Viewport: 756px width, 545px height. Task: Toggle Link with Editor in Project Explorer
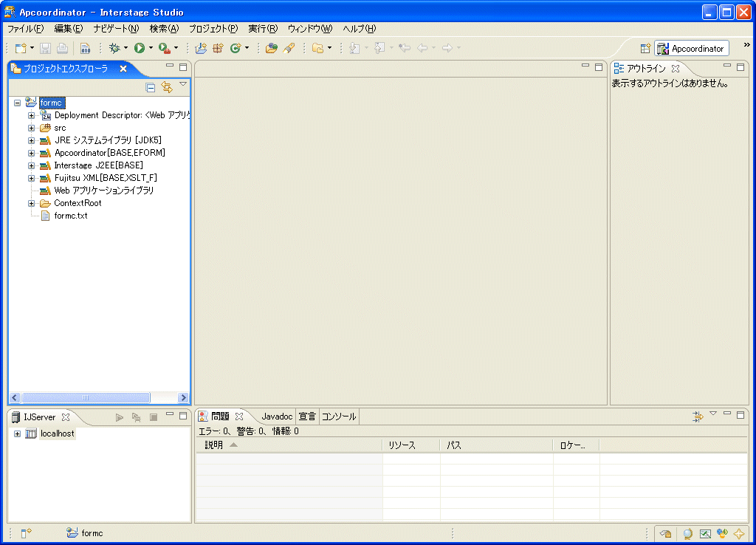pos(167,87)
